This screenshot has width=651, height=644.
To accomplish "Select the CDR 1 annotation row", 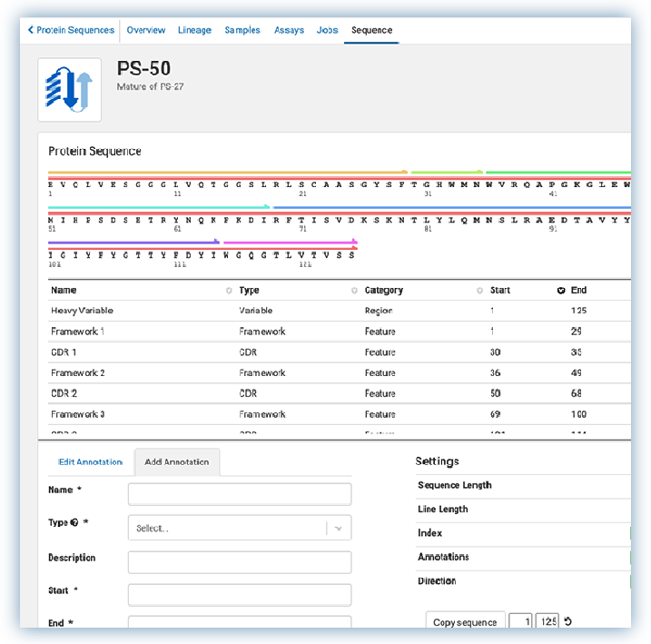I will [340, 352].
